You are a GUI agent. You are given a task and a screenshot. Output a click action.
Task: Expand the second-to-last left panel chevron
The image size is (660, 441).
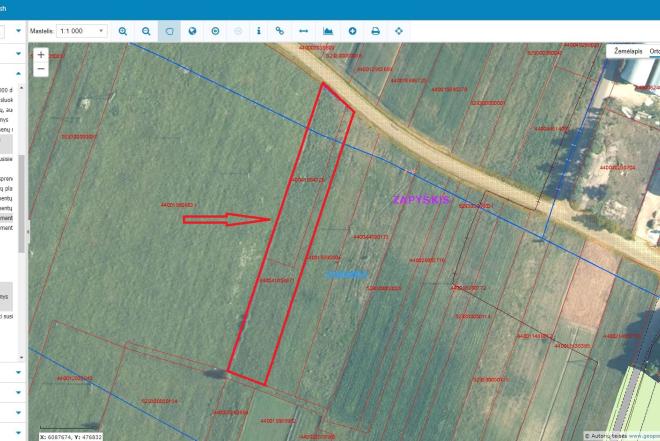(x=19, y=412)
